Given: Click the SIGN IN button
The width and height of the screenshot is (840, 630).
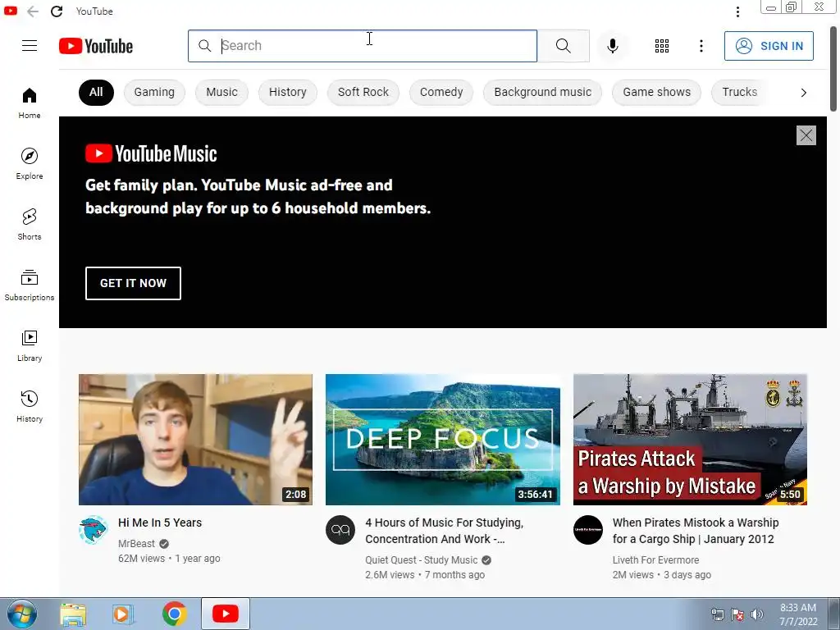Looking at the screenshot, I should click(x=769, y=46).
